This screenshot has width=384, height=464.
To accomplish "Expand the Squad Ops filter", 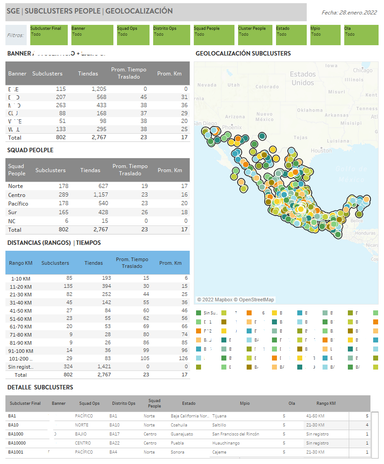I will [133, 35].
